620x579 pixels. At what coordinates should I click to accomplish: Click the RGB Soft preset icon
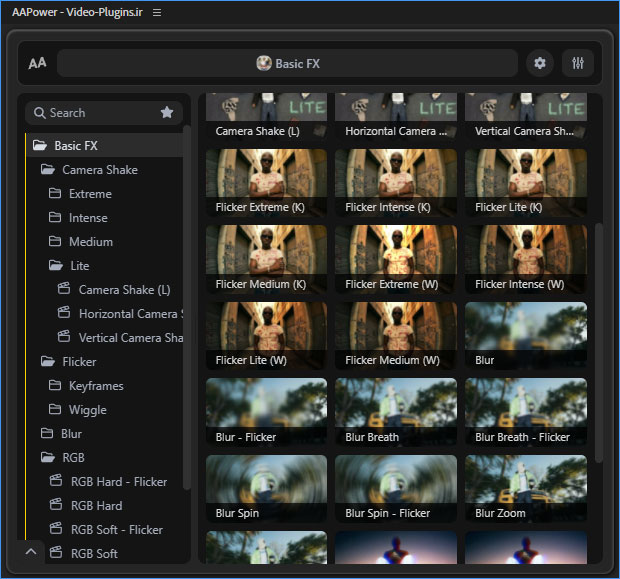point(56,554)
